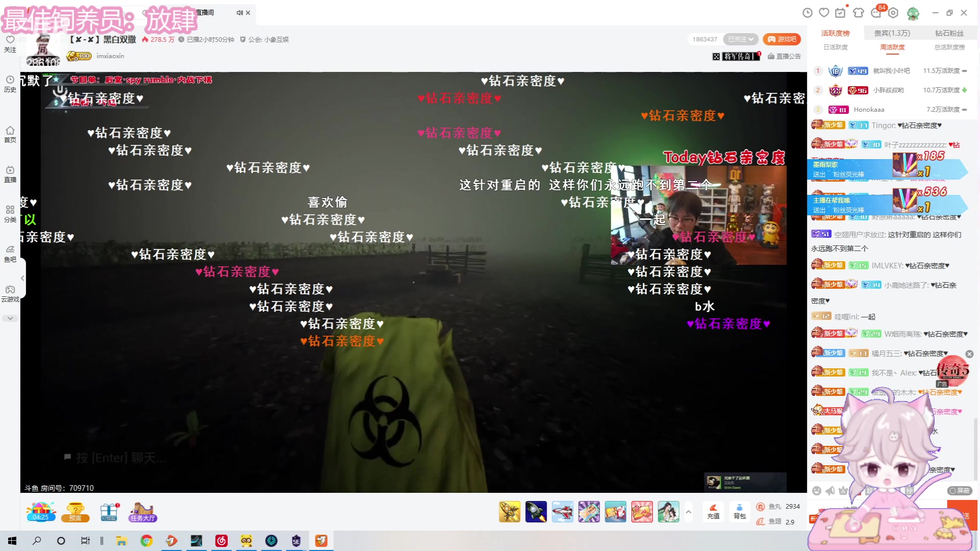Switch to 日活跃度 ranking tab

tap(837, 47)
